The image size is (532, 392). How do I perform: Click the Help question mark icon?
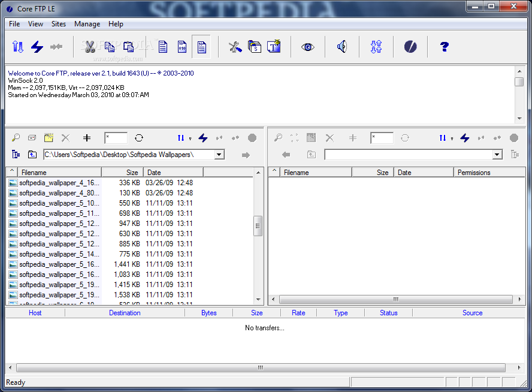pyautogui.click(x=444, y=47)
